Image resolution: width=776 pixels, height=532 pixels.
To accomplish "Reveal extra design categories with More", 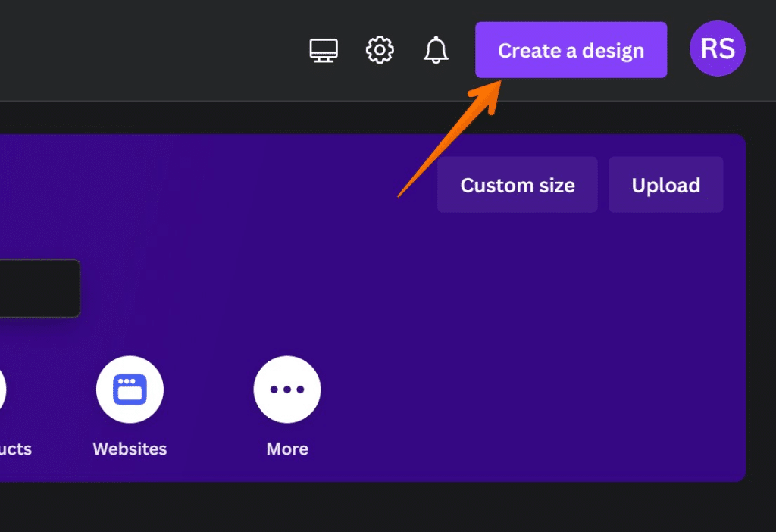I will tap(287, 389).
